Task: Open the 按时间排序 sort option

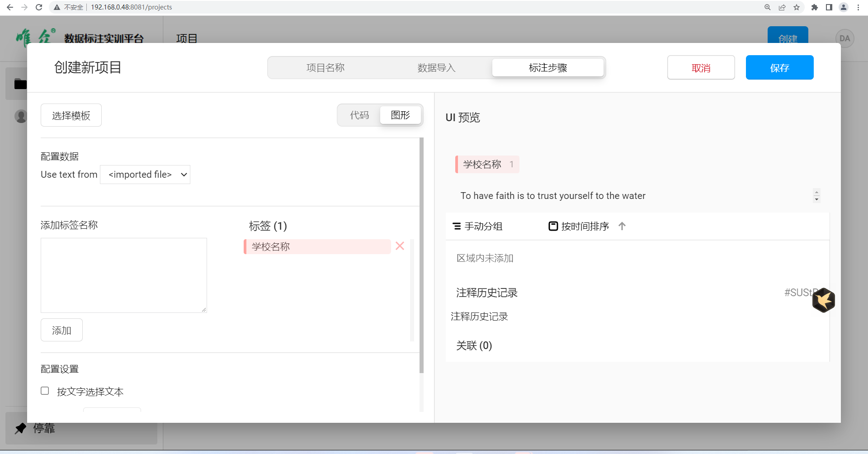Action: coord(579,226)
